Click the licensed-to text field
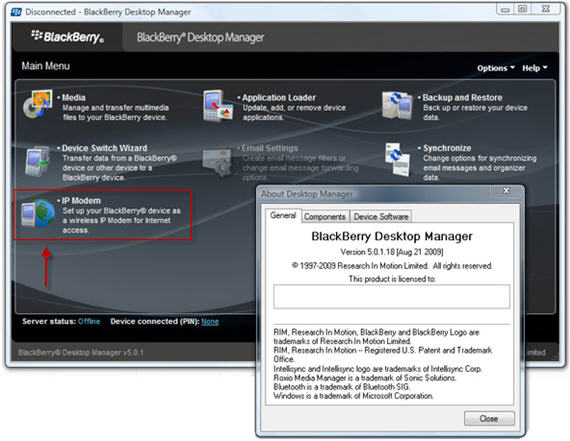Image resolution: width=570 pixels, height=441 pixels. tap(392, 297)
